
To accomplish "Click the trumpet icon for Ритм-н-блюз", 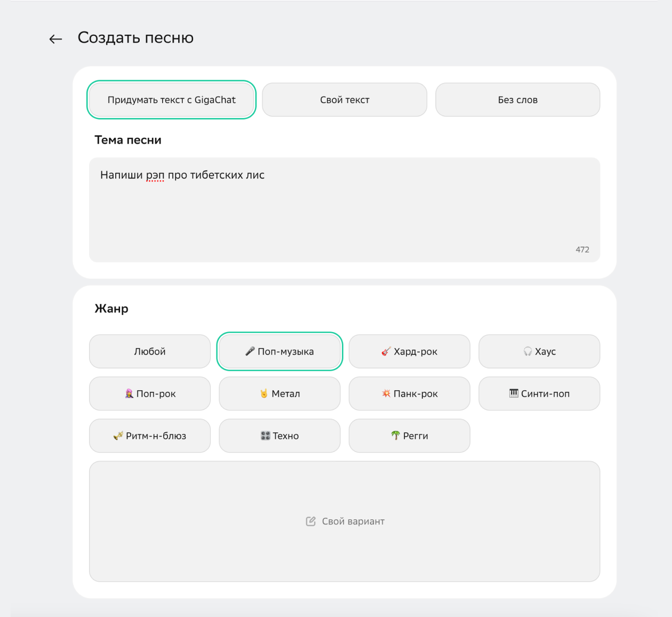I will pyautogui.click(x=118, y=436).
